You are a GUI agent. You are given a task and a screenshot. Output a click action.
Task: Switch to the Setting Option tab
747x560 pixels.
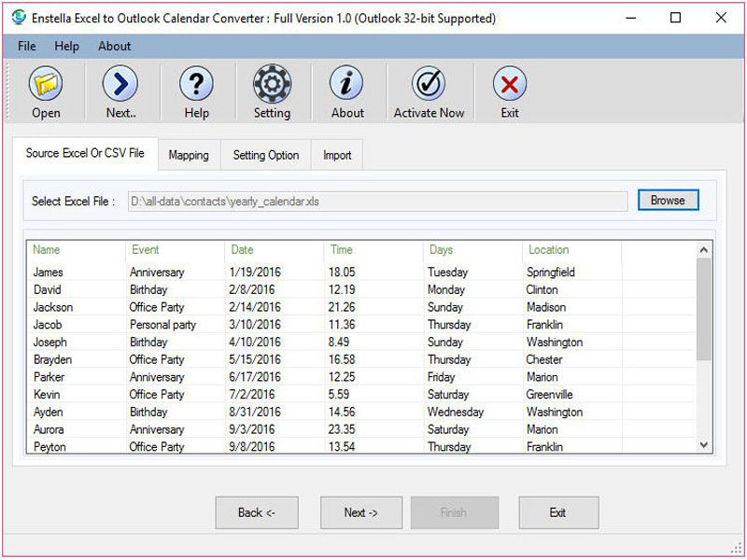coord(266,155)
